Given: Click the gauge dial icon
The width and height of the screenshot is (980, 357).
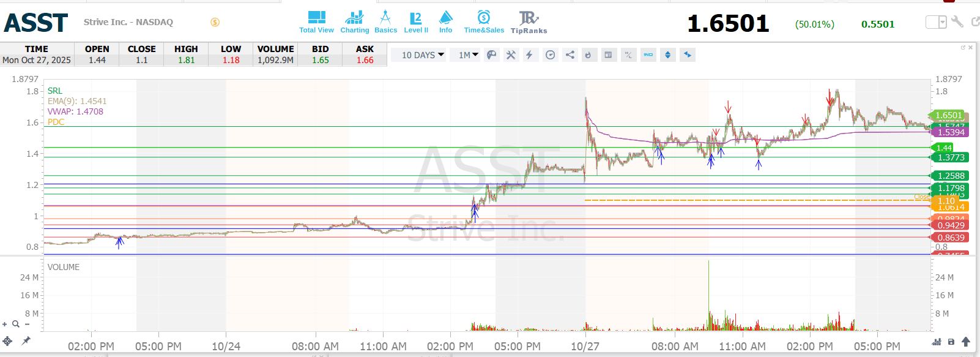Looking at the screenshot, I should (550, 55).
